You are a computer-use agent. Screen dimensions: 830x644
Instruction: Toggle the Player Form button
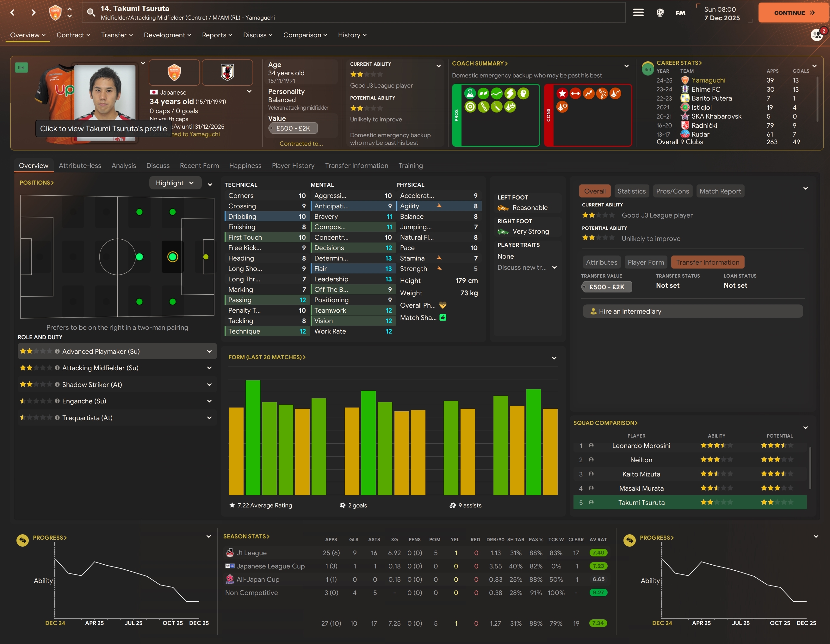click(x=645, y=262)
